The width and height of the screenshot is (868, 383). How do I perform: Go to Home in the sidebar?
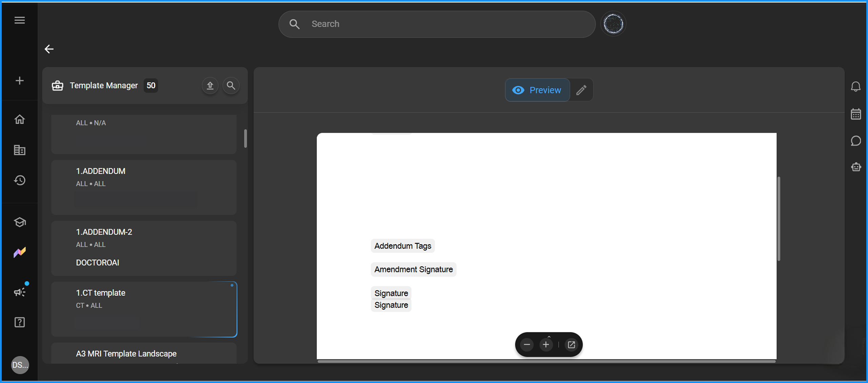[20, 119]
